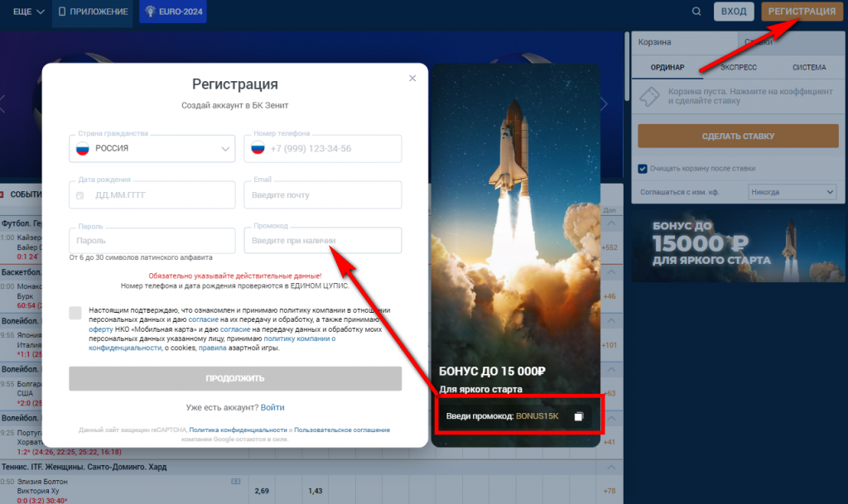Click the trophy icon in EURO-2024 button

coord(151,12)
